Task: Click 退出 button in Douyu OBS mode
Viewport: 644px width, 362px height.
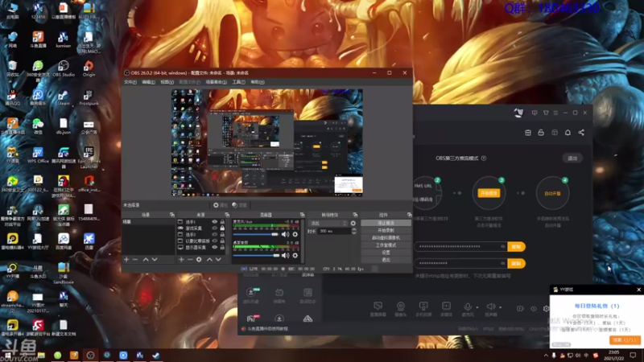Action: click(x=572, y=158)
